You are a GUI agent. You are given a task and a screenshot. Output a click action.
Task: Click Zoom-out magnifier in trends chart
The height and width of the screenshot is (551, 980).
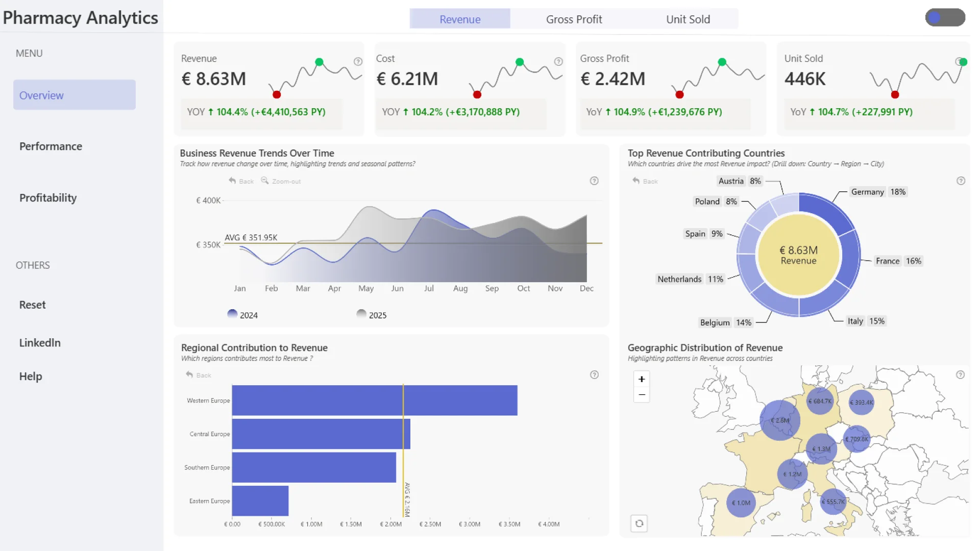pyautogui.click(x=265, y=181)
